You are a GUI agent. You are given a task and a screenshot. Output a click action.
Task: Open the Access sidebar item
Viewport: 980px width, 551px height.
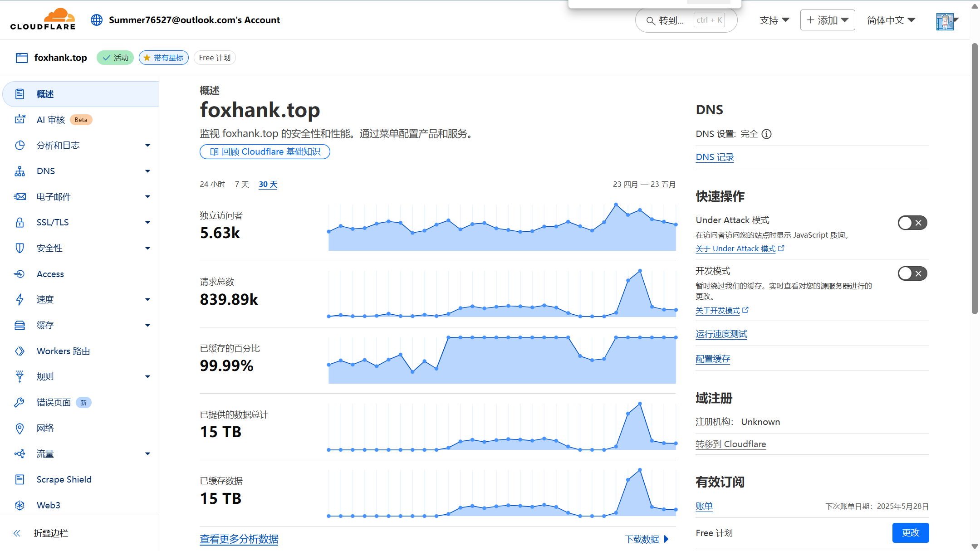coord(81,274)
